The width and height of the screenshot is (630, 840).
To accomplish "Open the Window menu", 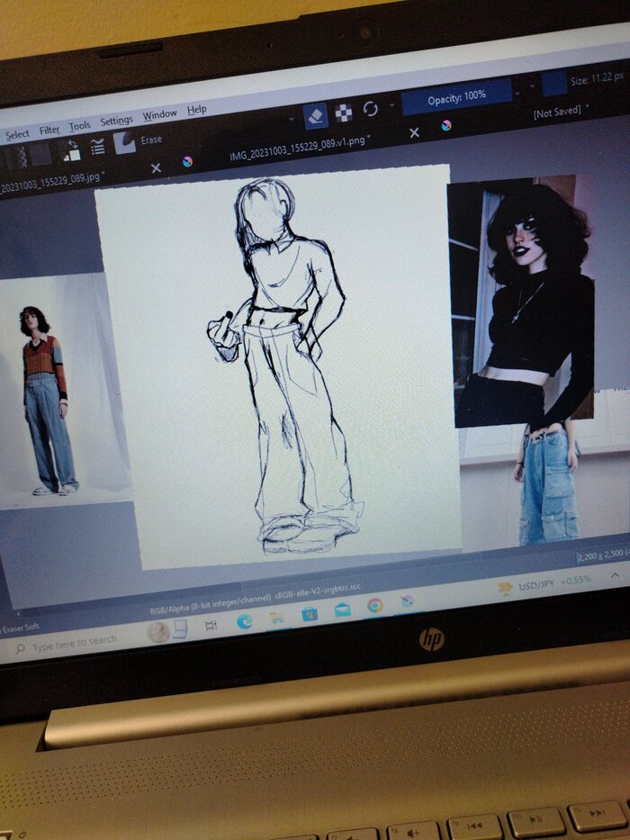I will (159, 114).
